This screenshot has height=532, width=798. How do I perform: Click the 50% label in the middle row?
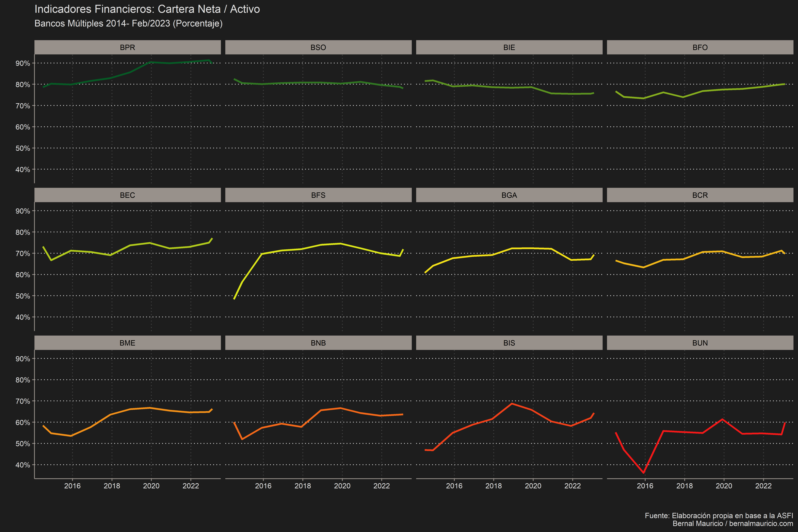(23, 296)
